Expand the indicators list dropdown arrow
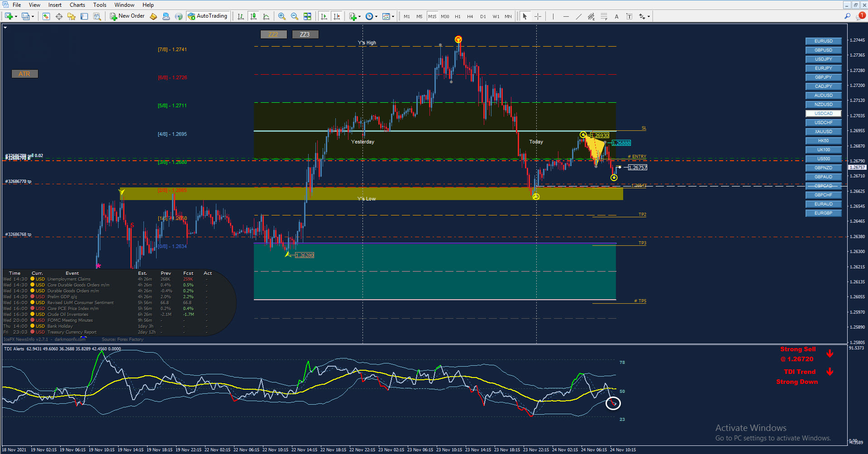868x454 pixels. (x=359, y=17)
